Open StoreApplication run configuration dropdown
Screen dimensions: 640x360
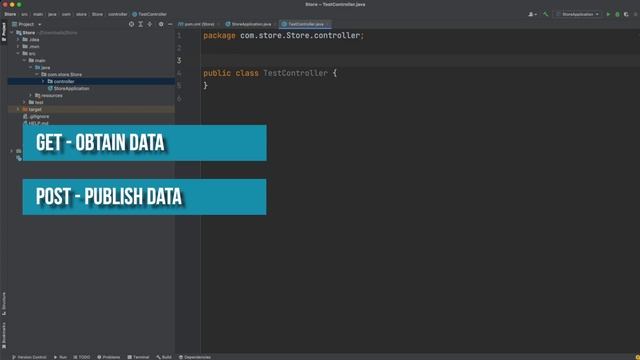click(x=578, y=14)
